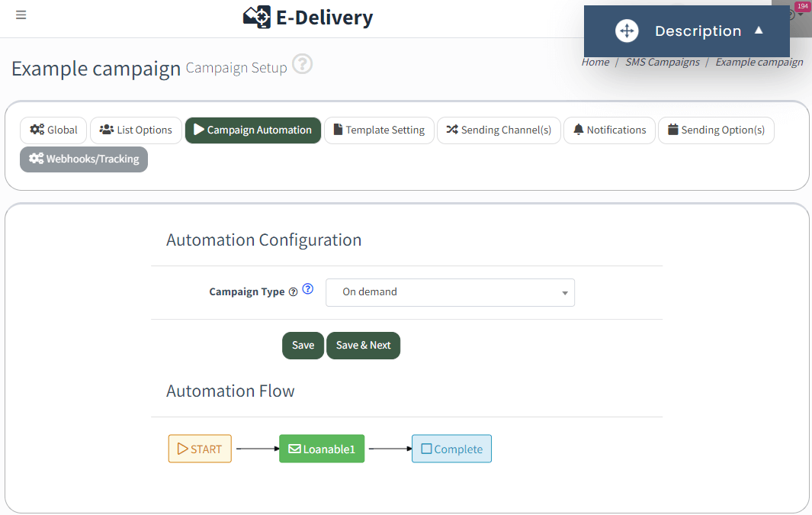Screen dimensions: 812x515
Task: Click the Sending Channel(s) shuffle icon
Action: point(451,130)
